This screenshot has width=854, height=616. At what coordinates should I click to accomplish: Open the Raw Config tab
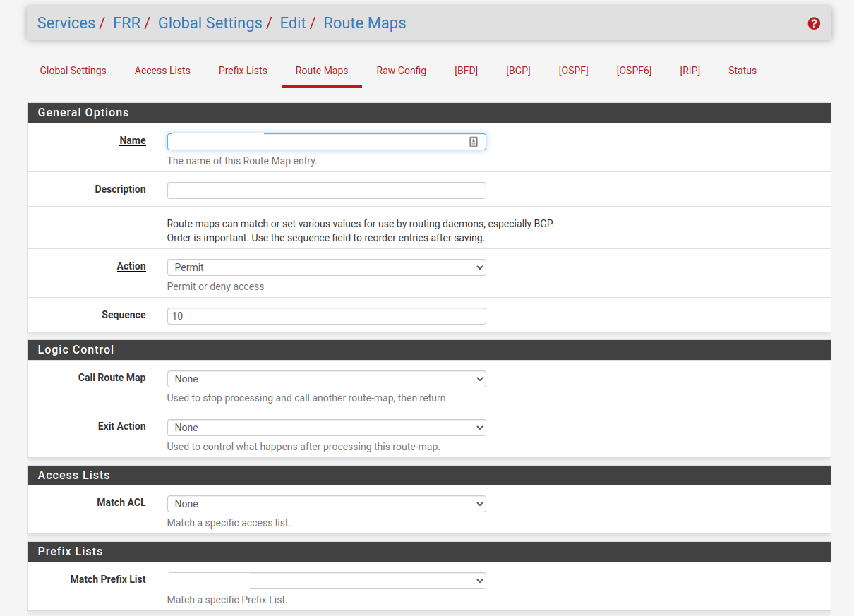pyautogui.click(x=402, y=71)
